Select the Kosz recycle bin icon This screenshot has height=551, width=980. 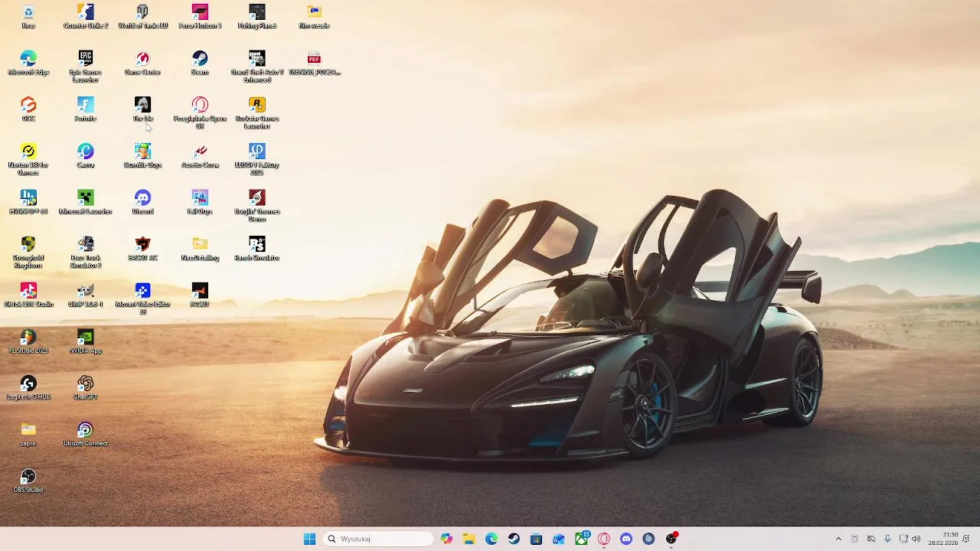28,17
